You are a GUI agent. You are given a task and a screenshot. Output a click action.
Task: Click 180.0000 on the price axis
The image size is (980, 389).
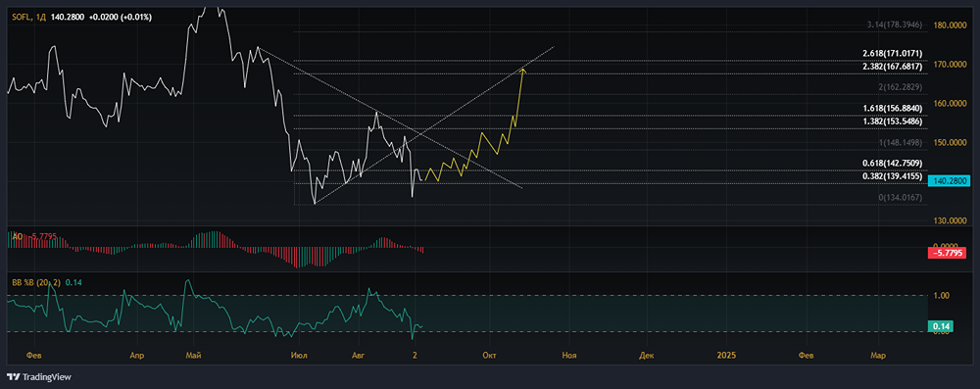949,25
